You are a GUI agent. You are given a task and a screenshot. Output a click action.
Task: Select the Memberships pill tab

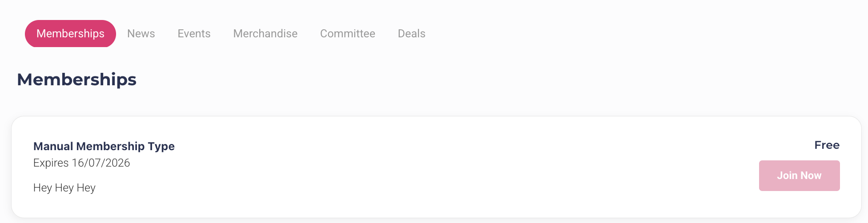(x=70, y=34)
